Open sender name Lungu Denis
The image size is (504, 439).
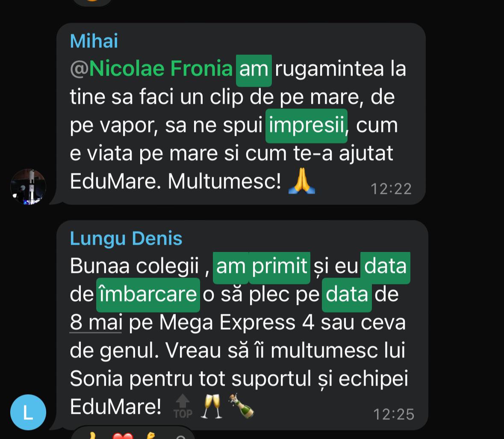(x=126, y=238)
